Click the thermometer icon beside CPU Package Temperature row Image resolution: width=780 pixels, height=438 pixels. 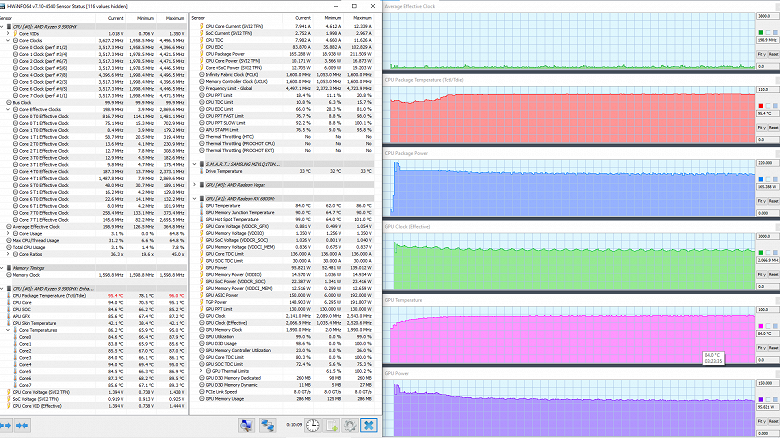click(9, 296)
